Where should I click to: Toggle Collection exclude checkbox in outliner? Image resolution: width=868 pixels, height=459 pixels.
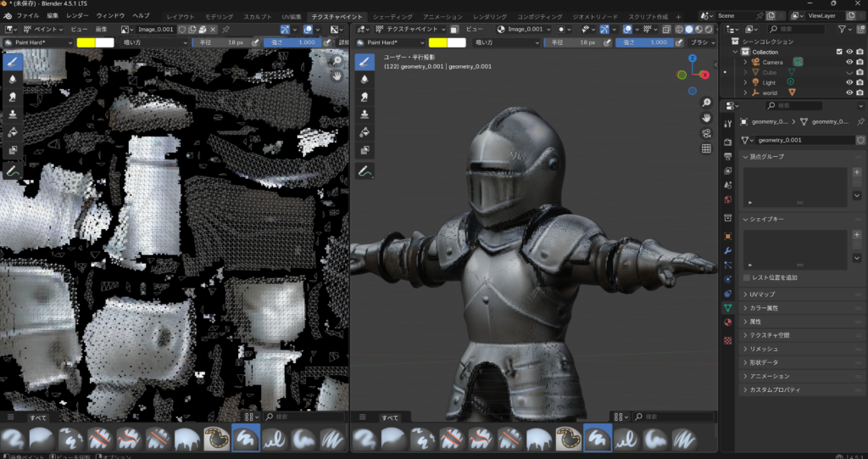coord(839,52)
